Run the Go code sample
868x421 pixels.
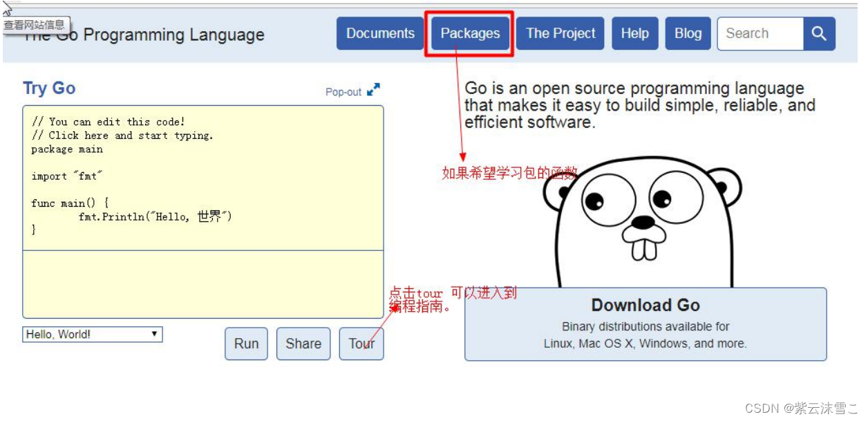point(246,344)
